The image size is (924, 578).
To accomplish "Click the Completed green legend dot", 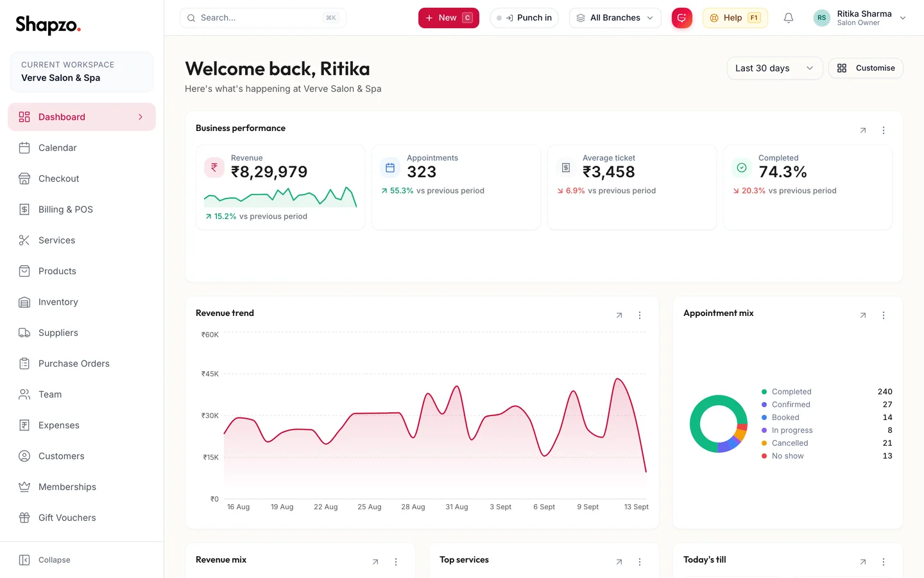I will (764, 392).
